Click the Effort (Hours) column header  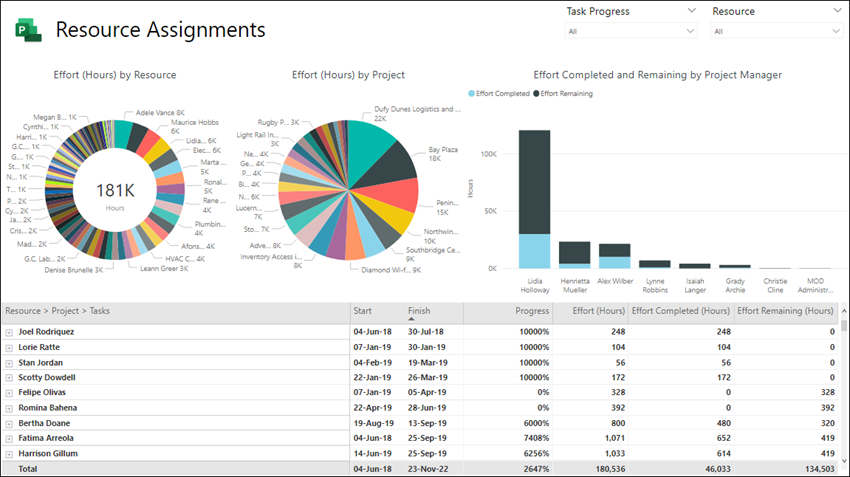(598, 311)
